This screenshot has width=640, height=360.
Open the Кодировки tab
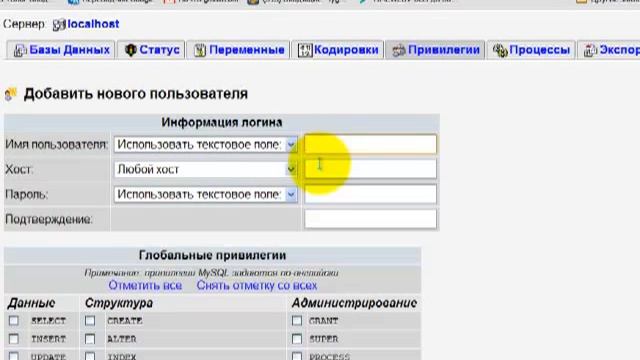[338, 50]
